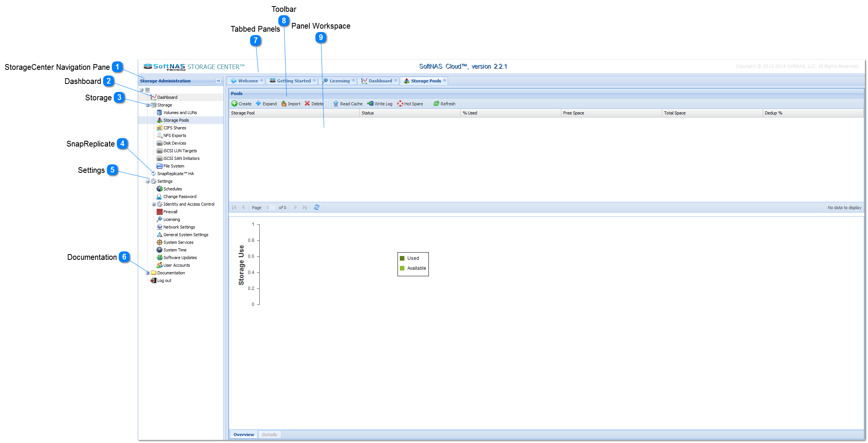
Task: Open System Time tree item
Action: pyautogui.click(x=175, y=250)
